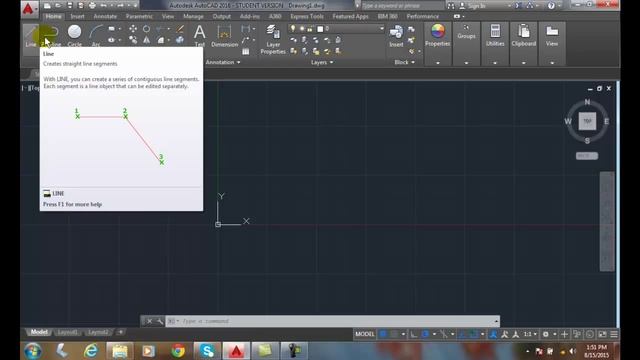Image resolution: width=640 pixels, height=360 pixels.
Task: Expand the Annotation panel
Action: 223,62
